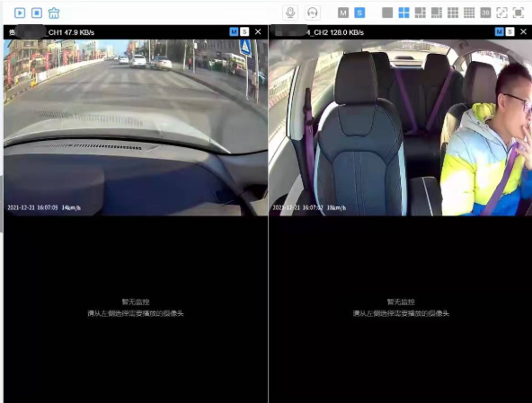
Task: Select the CH1 front road camera video
Action: click(x=136, y=127)
